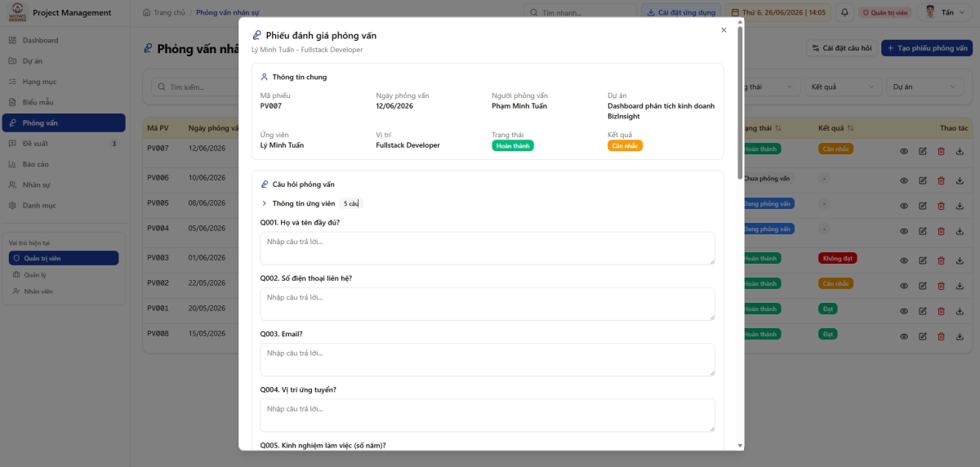Delete the PV003 interview row
This screenshot has height=467, width=980.
tap(941, 260)
